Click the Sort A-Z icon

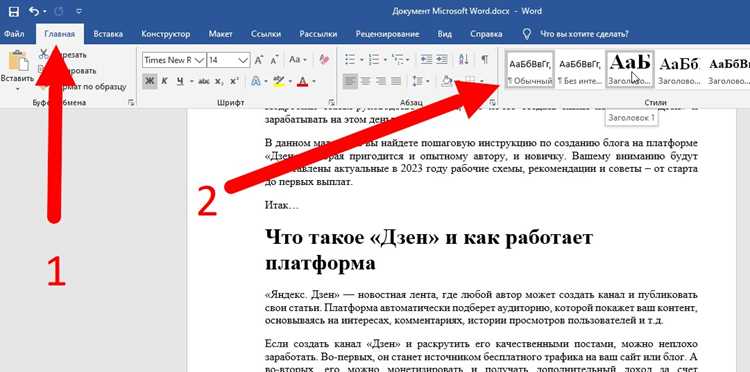point(464,60)
